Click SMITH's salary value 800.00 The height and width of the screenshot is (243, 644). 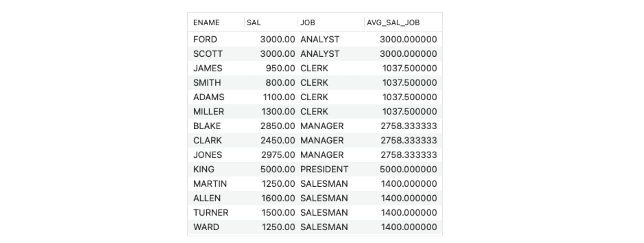click(280, 83)
